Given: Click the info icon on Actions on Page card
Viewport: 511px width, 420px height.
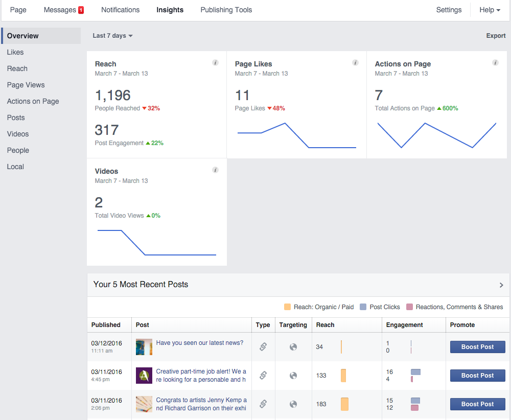Looking at the screenshot, I should pos(495,63).
